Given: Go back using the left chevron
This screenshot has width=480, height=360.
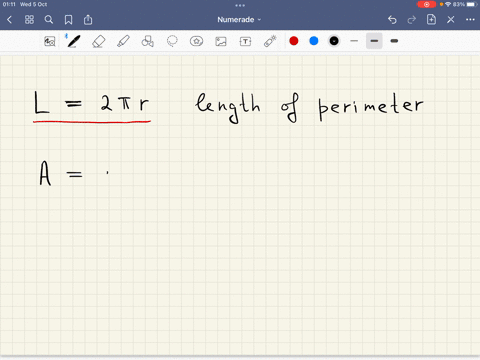Looking at the screenshot, I should click(x=9, y=20).
